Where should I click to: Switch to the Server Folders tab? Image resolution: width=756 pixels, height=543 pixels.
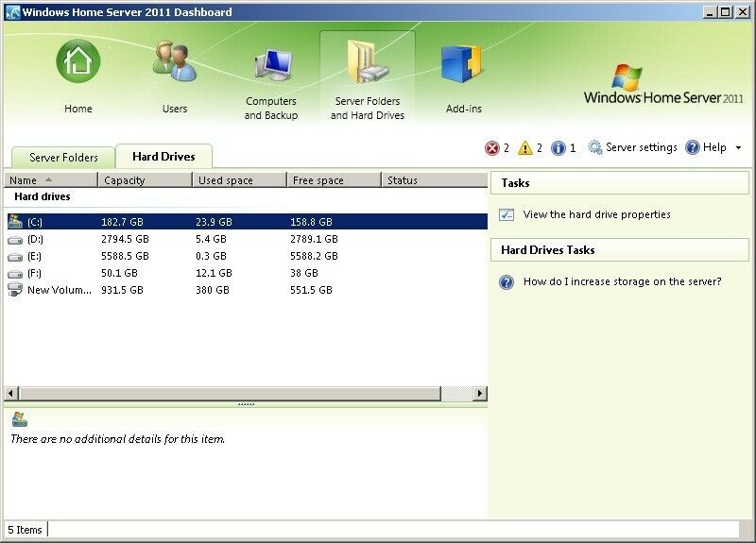[x=63, y=157]
